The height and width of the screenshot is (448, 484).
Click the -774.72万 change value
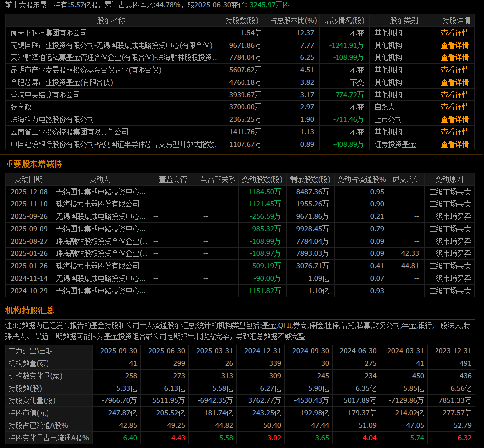[348, 95]
